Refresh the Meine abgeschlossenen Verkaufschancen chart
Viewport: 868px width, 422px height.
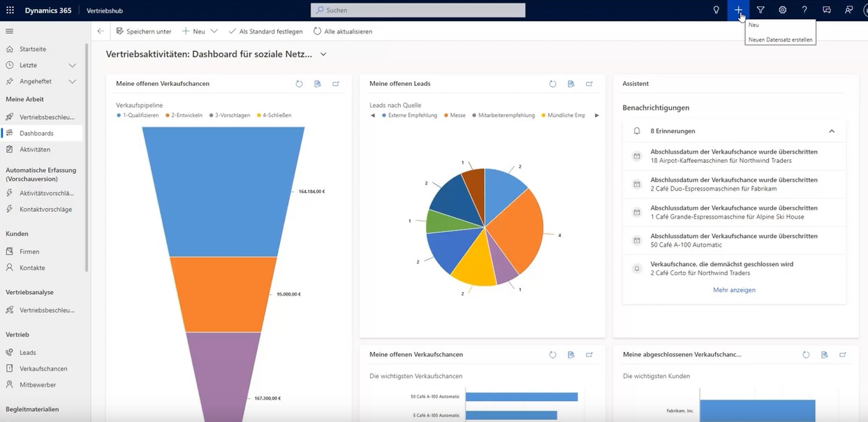[x=806, y=354]
